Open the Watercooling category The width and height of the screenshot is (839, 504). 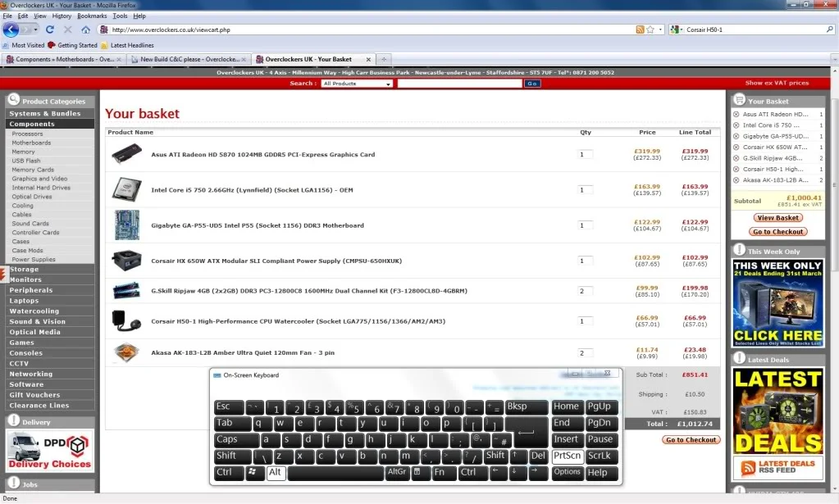(x=34, y=311)
